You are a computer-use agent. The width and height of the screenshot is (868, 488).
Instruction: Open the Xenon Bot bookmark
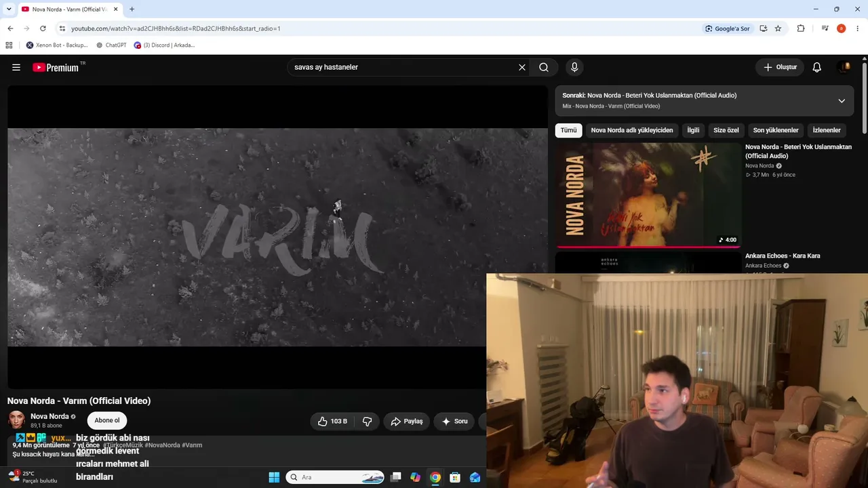[x=57, y=45]
